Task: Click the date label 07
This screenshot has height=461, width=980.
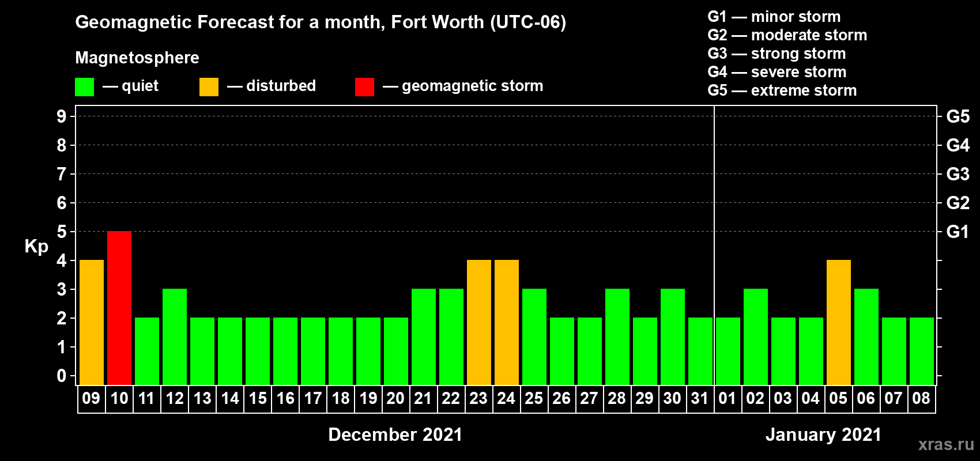Action: [x=894, y=398]
